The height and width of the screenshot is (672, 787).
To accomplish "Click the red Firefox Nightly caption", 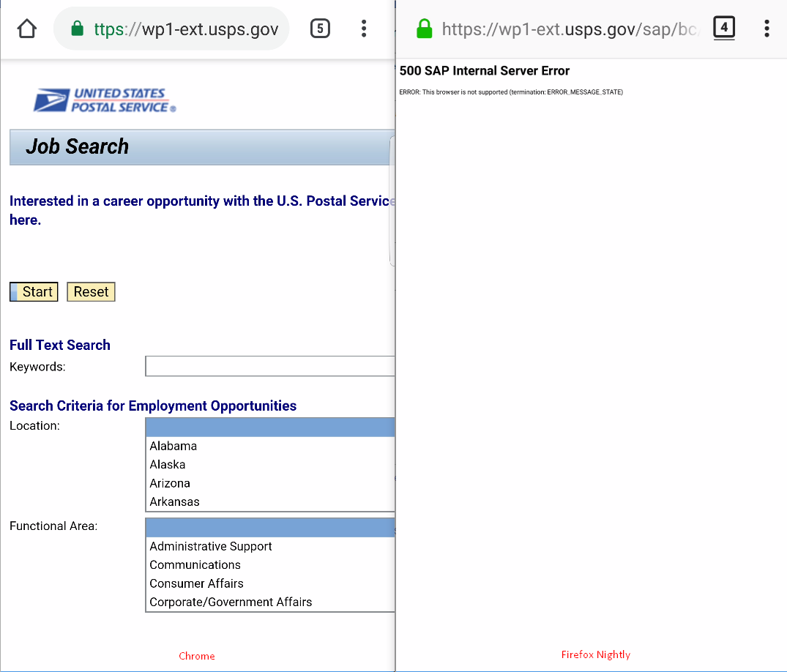I will [x=596, y=654].
